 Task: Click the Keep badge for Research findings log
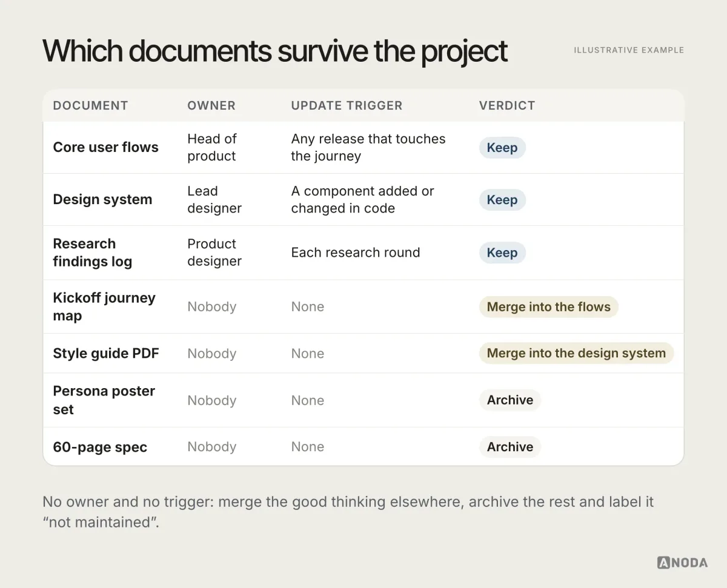502,253
